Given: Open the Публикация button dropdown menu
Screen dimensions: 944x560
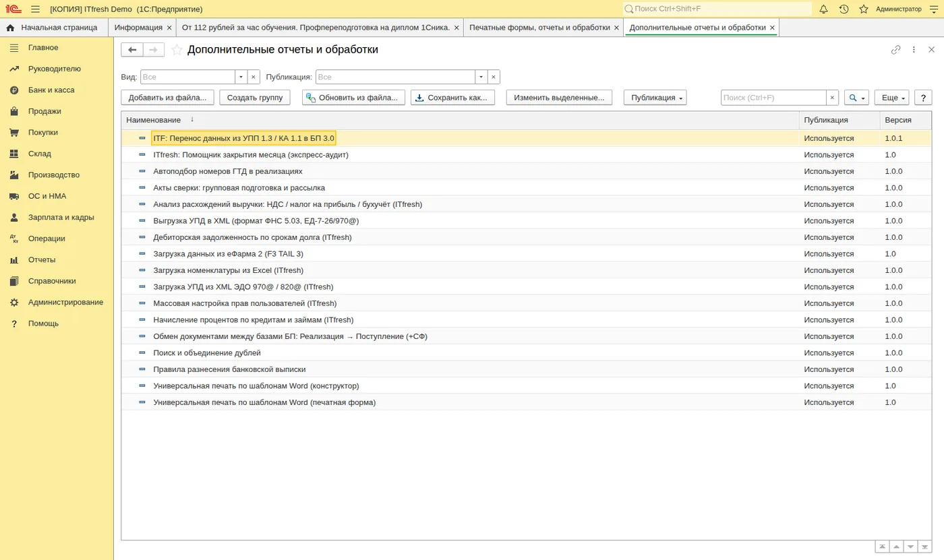Looking at the screenshot, I should (655, 98).
